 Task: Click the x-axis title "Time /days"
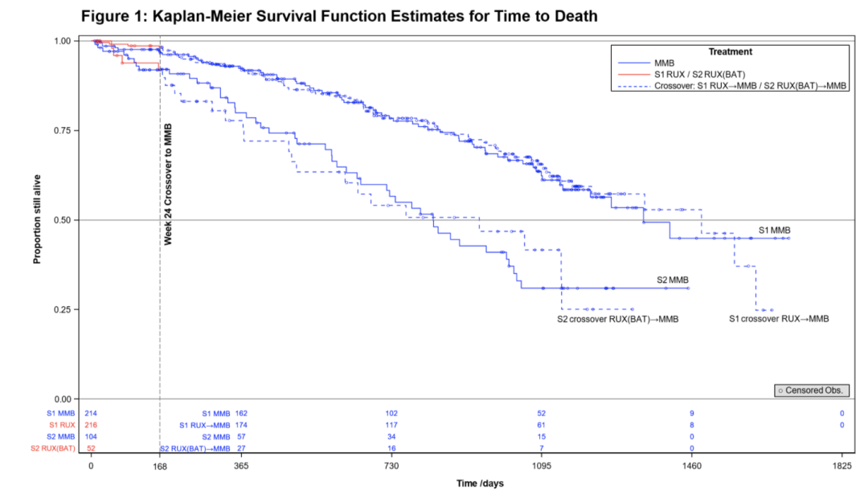(480, 484)
